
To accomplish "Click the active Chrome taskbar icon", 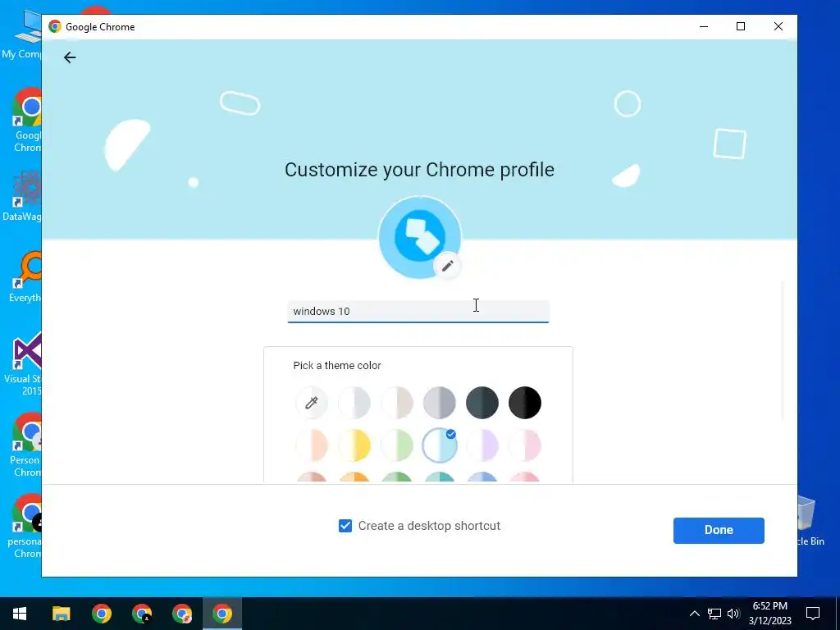I will point(221,614).
